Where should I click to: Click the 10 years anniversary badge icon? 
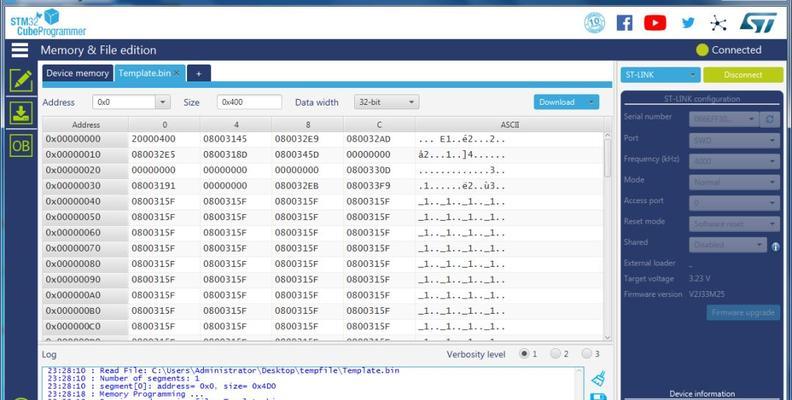tap(595, 23)
